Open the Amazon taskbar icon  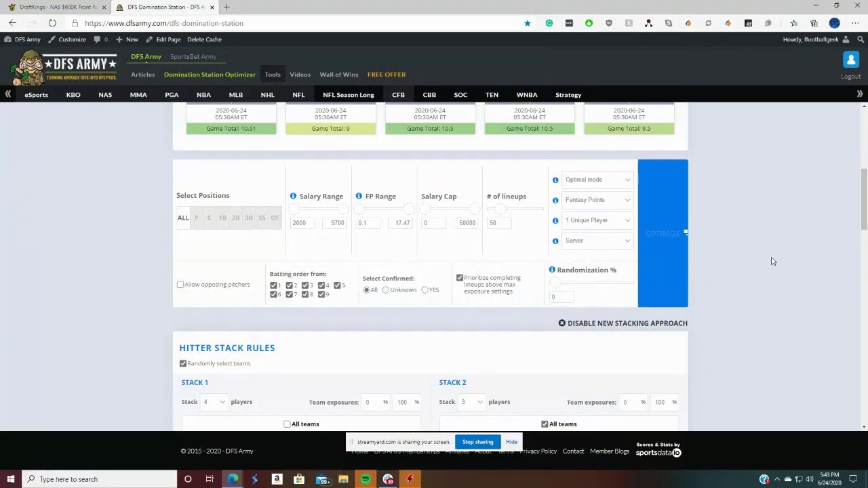[277, 479]
